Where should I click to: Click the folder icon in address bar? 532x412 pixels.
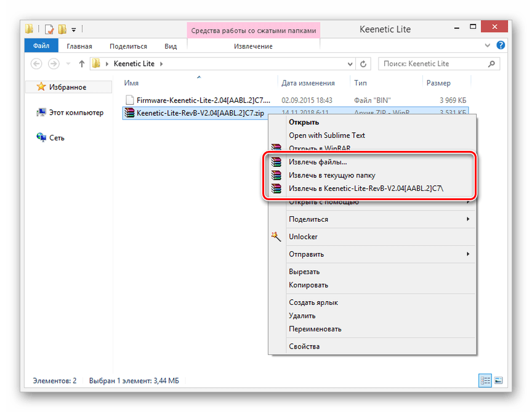pyautogui.click(x=96, y=63)
